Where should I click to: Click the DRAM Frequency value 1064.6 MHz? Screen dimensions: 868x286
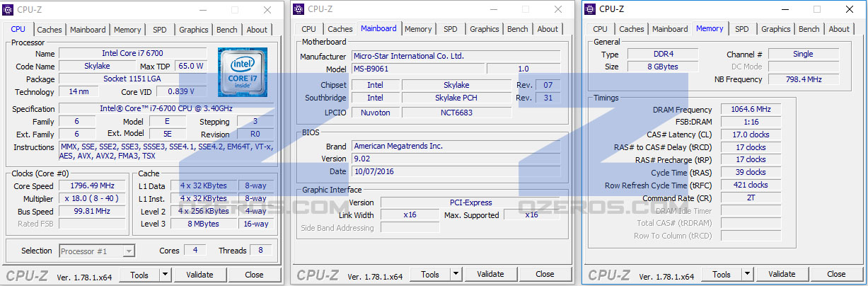751,110
